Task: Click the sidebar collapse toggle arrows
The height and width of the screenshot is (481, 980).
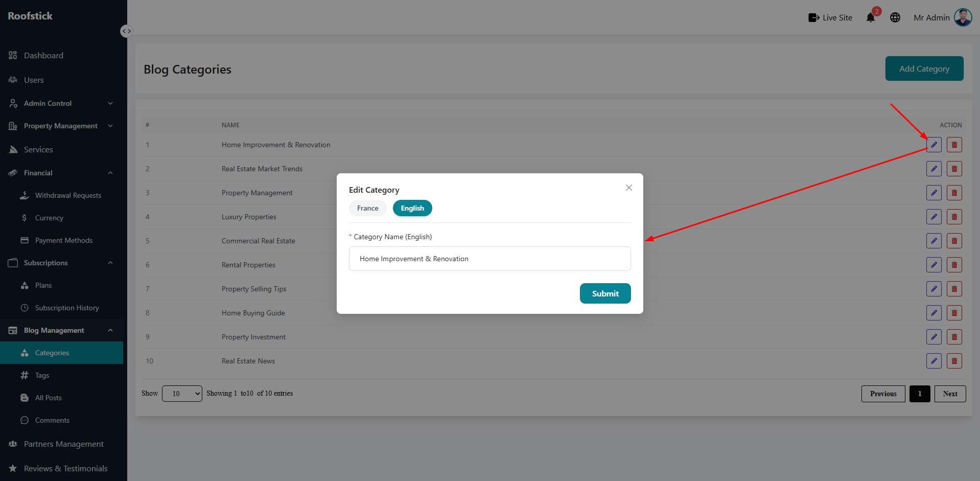Action: (x=126, y=31)
